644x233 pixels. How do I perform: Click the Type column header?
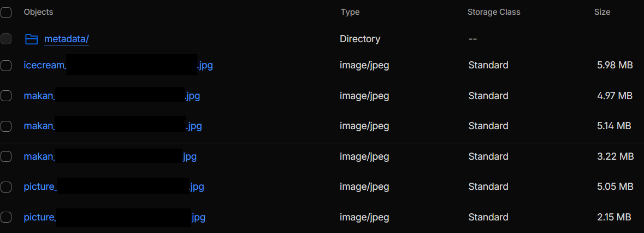[350, 12]
